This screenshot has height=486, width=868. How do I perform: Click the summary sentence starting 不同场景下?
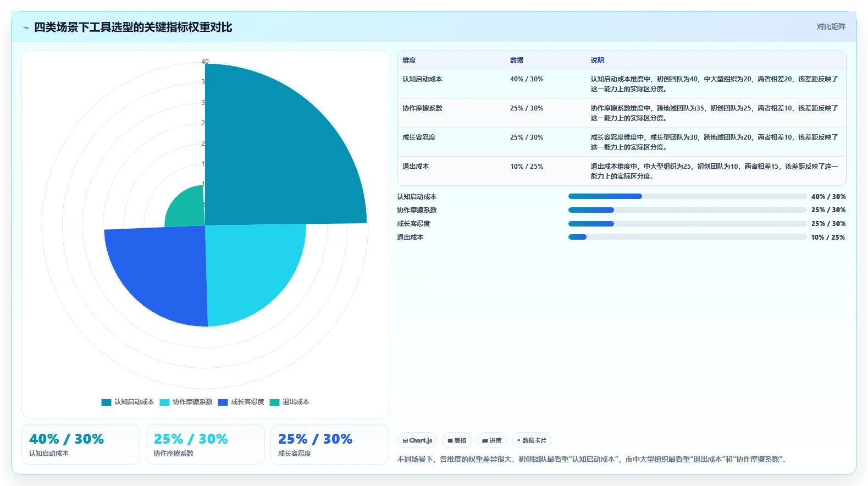tap(593, 459)
